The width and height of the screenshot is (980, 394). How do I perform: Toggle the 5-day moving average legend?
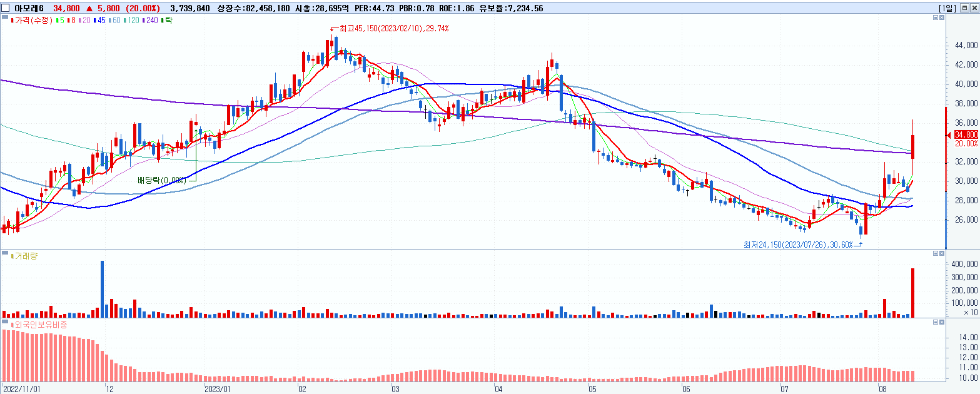[61, 21]
